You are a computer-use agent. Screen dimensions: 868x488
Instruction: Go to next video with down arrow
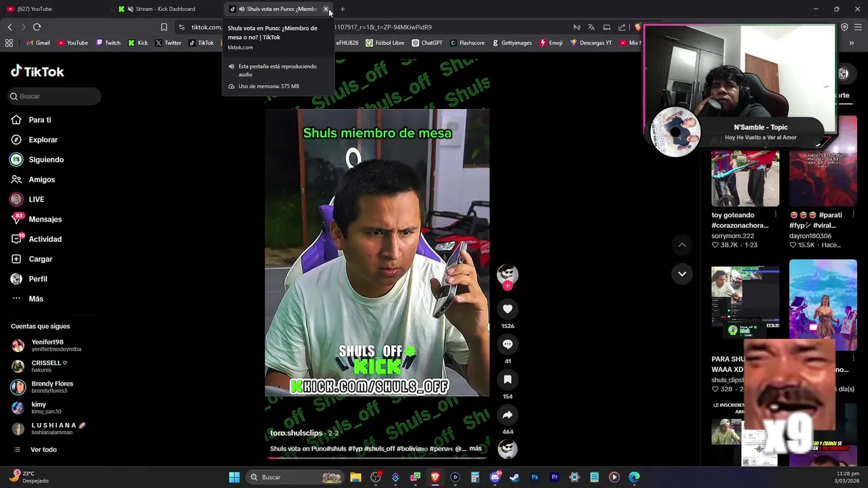click(x=682, y=274)
